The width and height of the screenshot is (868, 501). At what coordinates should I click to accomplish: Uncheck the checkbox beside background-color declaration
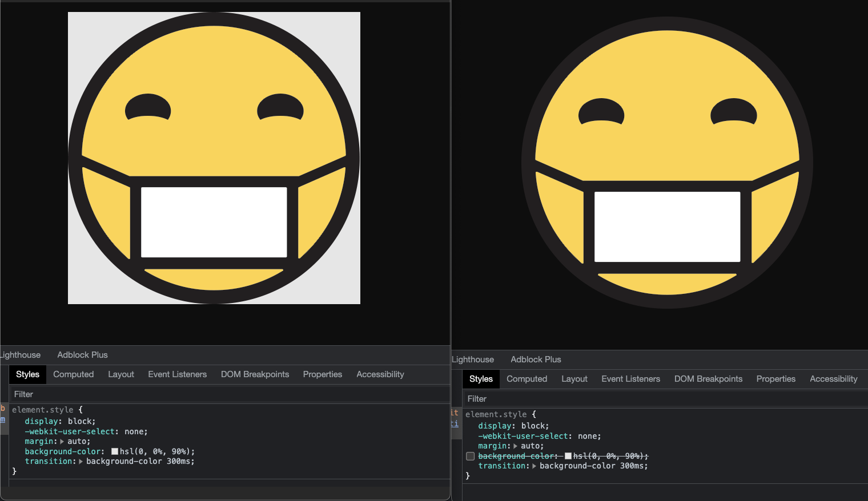coord(470,456)
